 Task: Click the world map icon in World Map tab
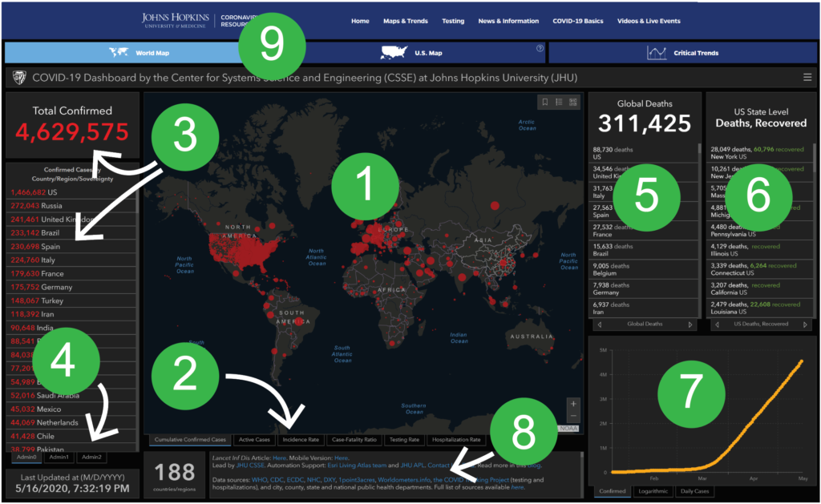(119, 52)
